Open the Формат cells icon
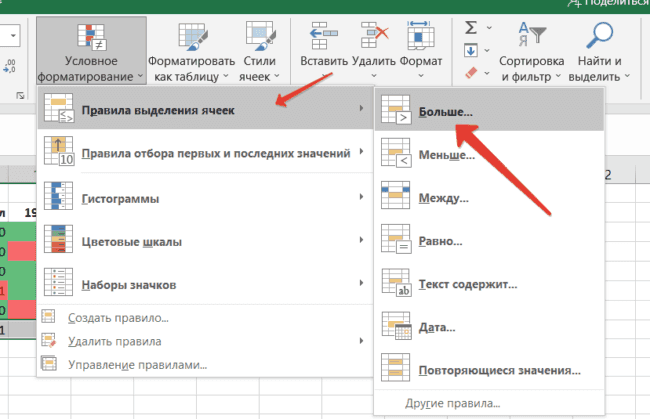This screenshot has height=419, width=650. [x=421, y=38]
